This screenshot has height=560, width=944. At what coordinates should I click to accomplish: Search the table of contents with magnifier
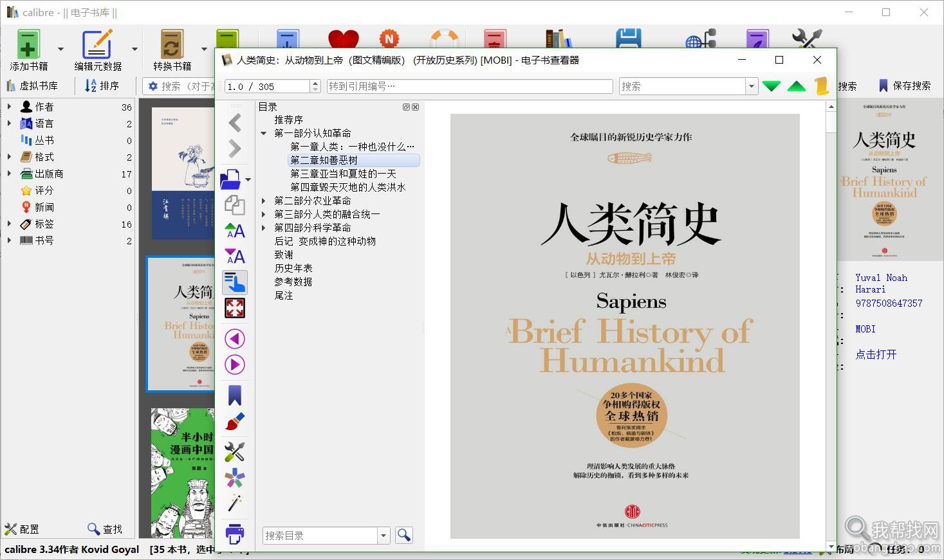pos(404,535)
